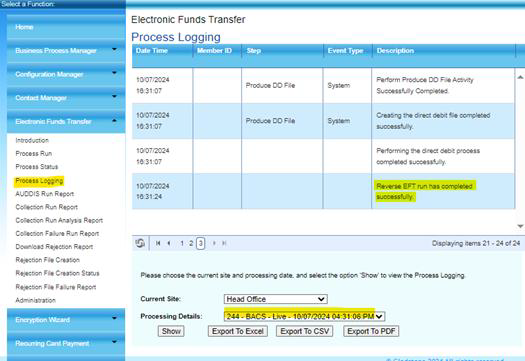Screen dimensions: 525x361
Task: Open Rejection File Creation page
Action: tap(48, 260)
